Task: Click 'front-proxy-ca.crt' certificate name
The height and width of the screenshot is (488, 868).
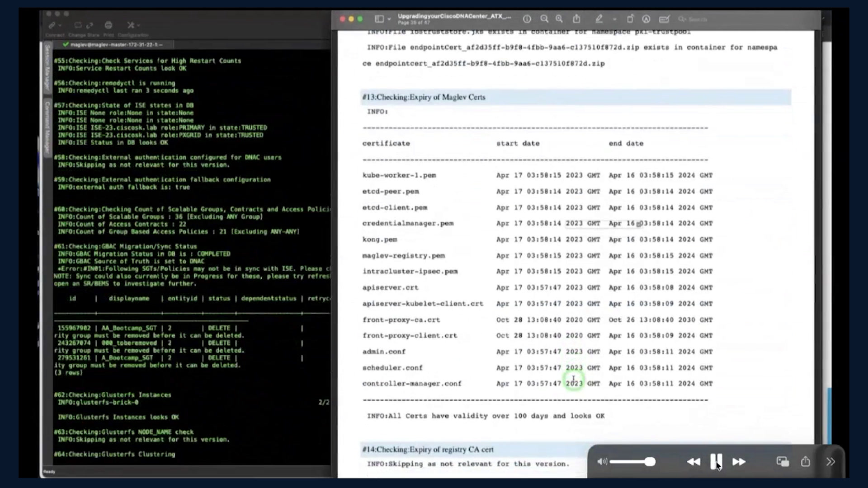Action: pos(401,320)
